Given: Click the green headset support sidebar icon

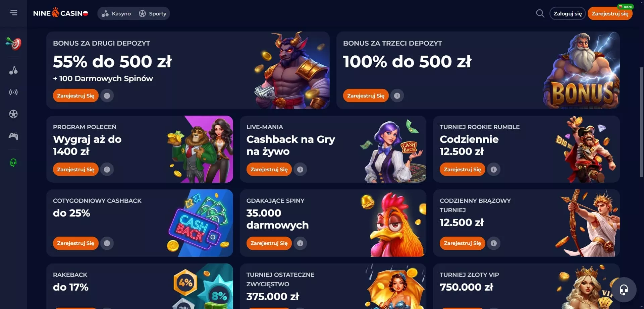Looking at the screenshot, I should pyautogui.click(x=13, y=163).
